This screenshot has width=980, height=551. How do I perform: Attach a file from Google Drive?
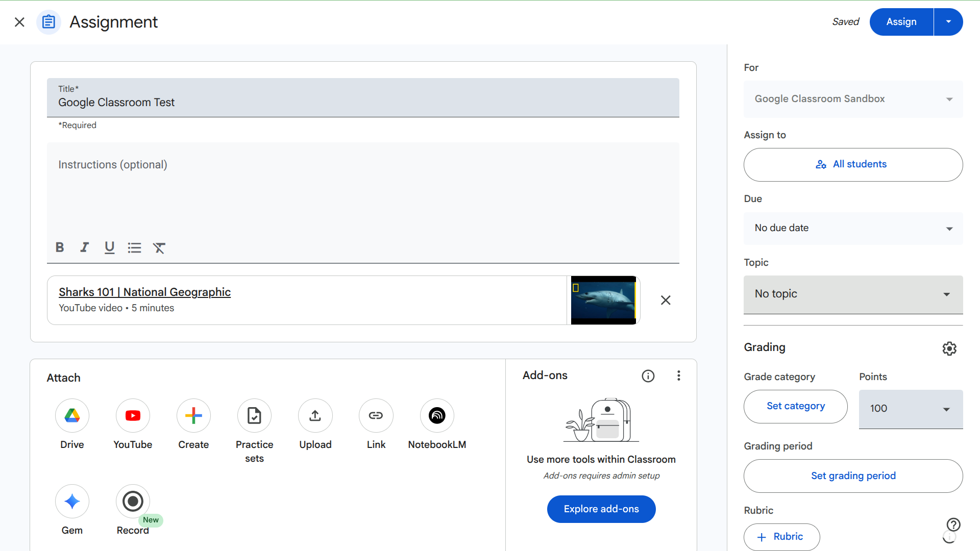click(72, 416)
